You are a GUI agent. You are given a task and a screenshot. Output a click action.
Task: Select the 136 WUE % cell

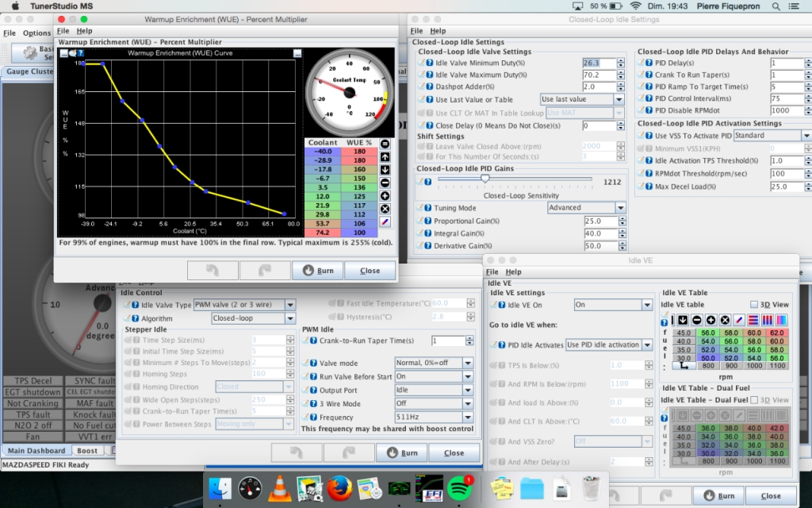tap(359, 187)
